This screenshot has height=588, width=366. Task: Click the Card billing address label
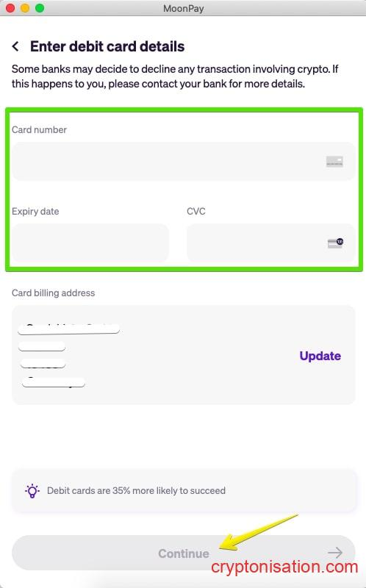pos(53,293)
